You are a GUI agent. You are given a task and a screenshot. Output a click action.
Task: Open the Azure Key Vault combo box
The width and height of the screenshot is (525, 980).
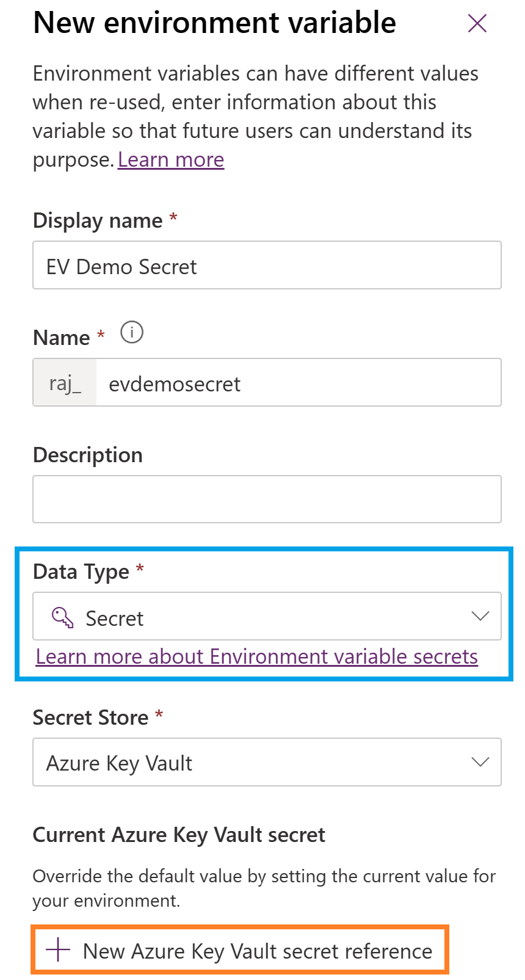pyautogui.click(x=267, y=762)
